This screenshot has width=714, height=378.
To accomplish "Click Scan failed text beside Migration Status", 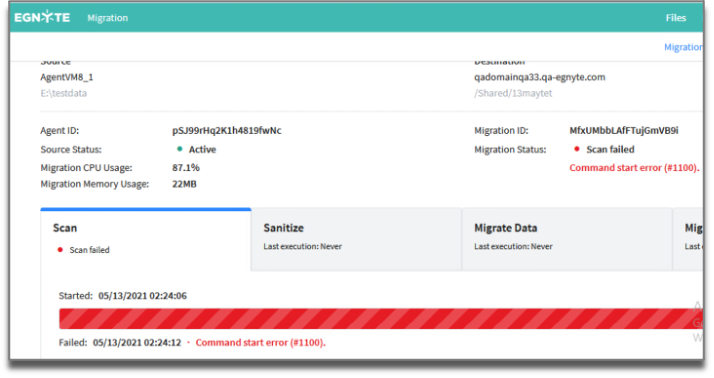I will click(610, 149).
